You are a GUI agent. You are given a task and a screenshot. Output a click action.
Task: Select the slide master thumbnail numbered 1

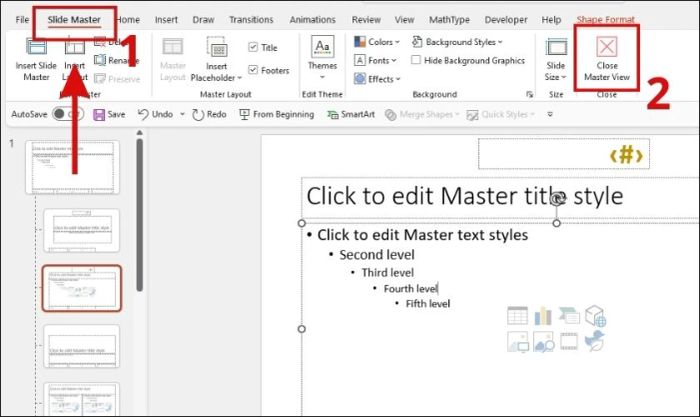point(73,167)
